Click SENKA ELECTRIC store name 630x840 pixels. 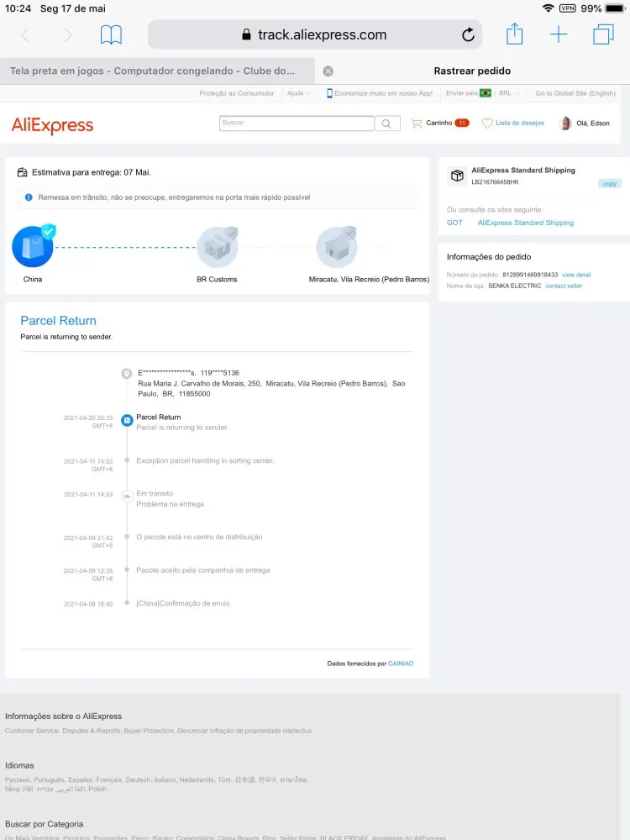coord(514,286)
